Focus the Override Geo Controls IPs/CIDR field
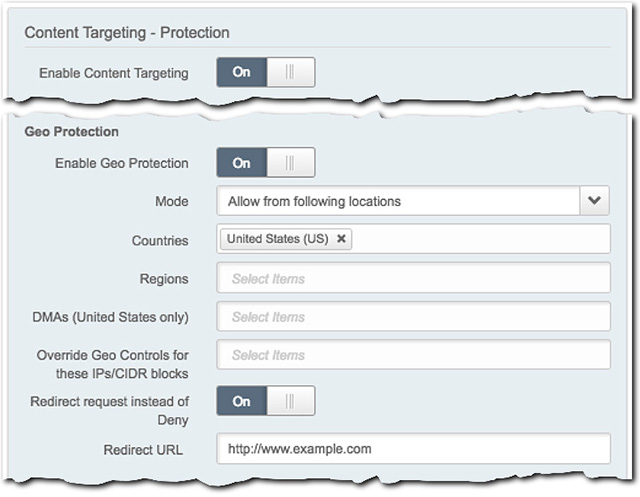 click(x=413, y=355)
